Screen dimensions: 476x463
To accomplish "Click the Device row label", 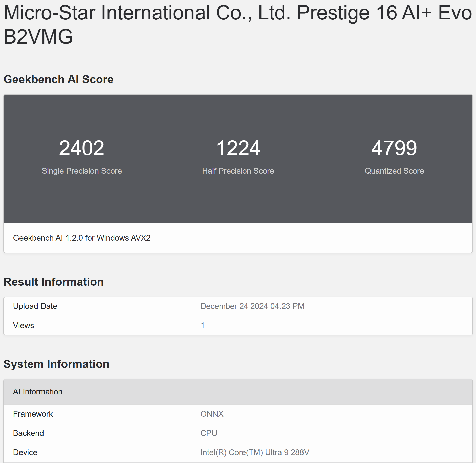I will pyautogui.click(x=25, y=452).
